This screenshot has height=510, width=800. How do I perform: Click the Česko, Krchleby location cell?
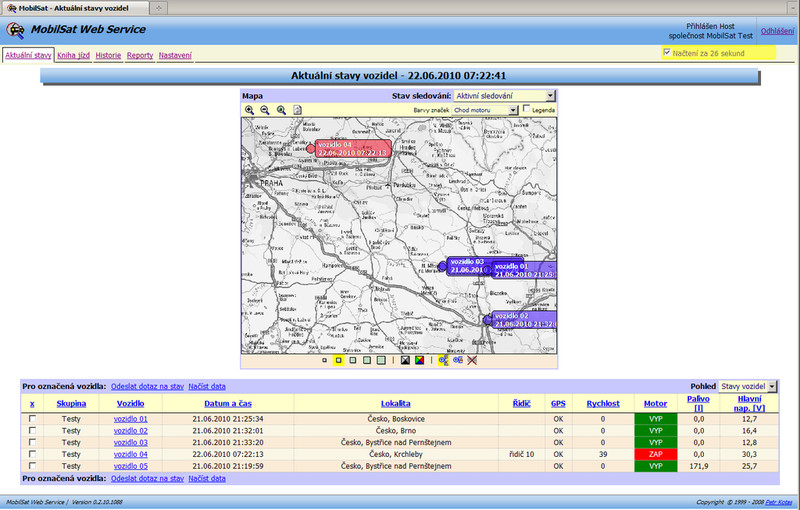pyautogui.click(x=396, y=454)
